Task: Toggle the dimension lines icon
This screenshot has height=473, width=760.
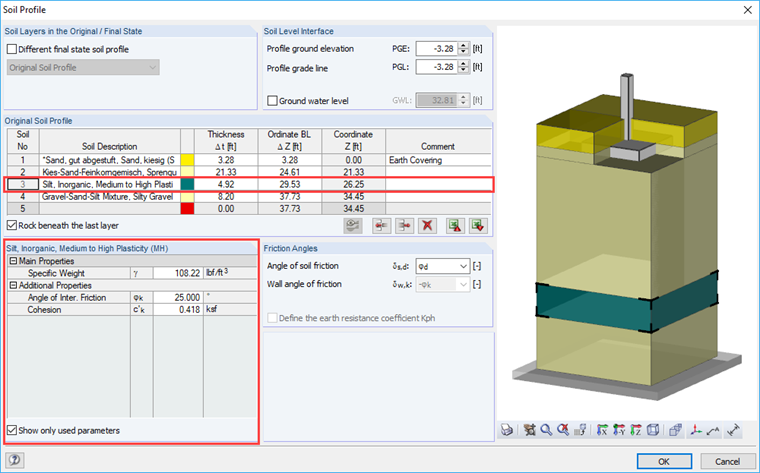Action: (x=734, y=430)
